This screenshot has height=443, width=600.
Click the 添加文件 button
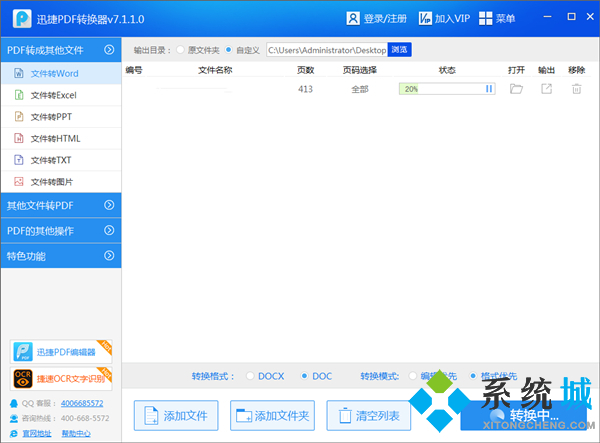click(175, 415)
